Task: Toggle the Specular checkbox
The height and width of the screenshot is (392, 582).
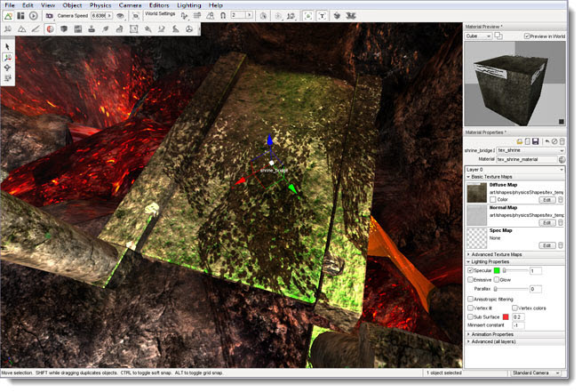Action: [x=471, y=270]
